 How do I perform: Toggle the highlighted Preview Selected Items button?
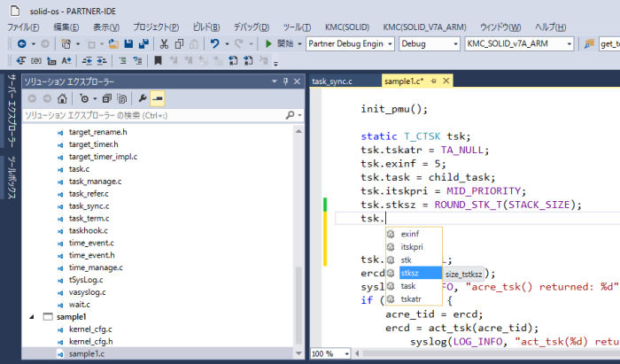(157, 98)
